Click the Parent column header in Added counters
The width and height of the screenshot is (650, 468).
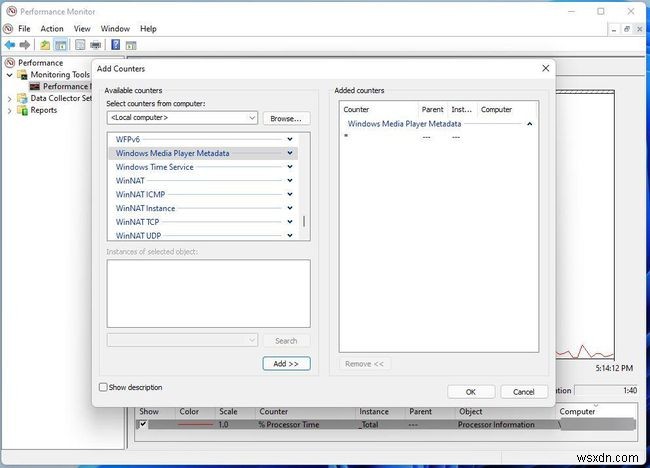pyautogui.click(x=432, y=109)
